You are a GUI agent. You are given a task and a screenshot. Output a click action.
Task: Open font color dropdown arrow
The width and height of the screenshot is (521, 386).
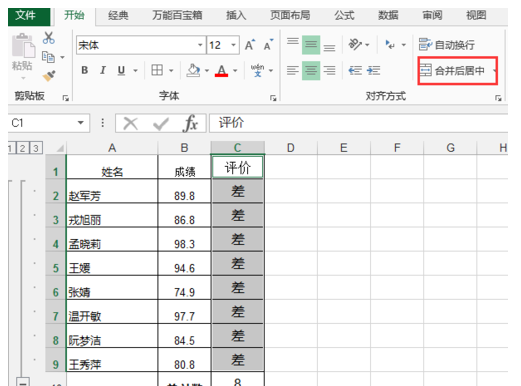coord(235,71)
